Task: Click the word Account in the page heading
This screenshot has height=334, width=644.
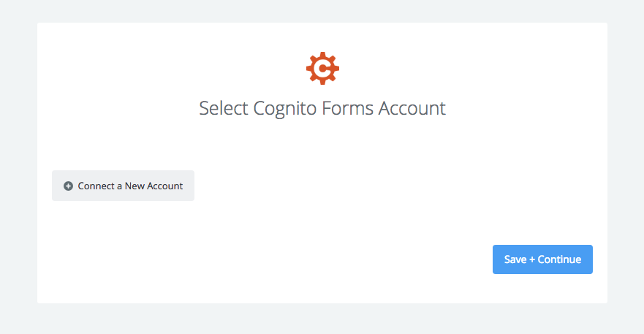Action: [x=412, y=108]
